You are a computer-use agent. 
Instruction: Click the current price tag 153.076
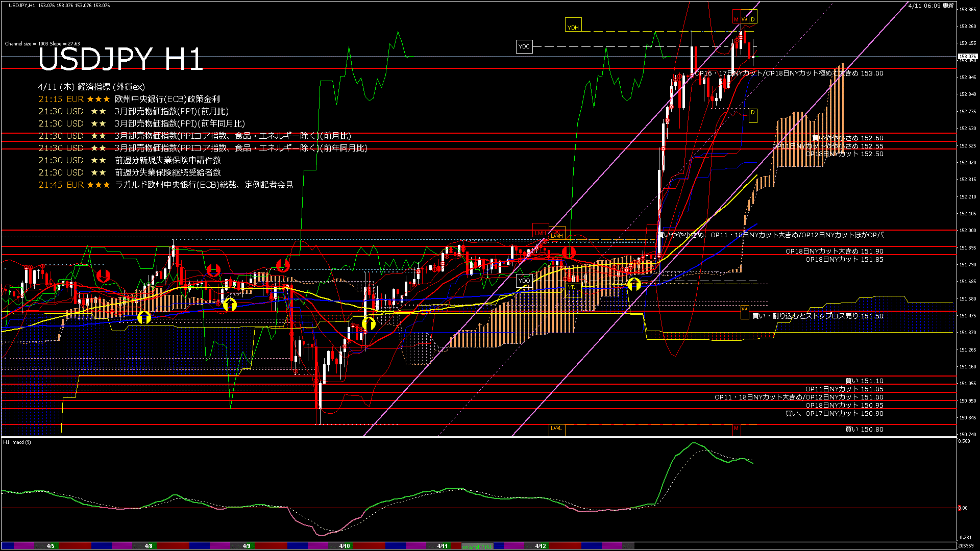click(967, 56)
